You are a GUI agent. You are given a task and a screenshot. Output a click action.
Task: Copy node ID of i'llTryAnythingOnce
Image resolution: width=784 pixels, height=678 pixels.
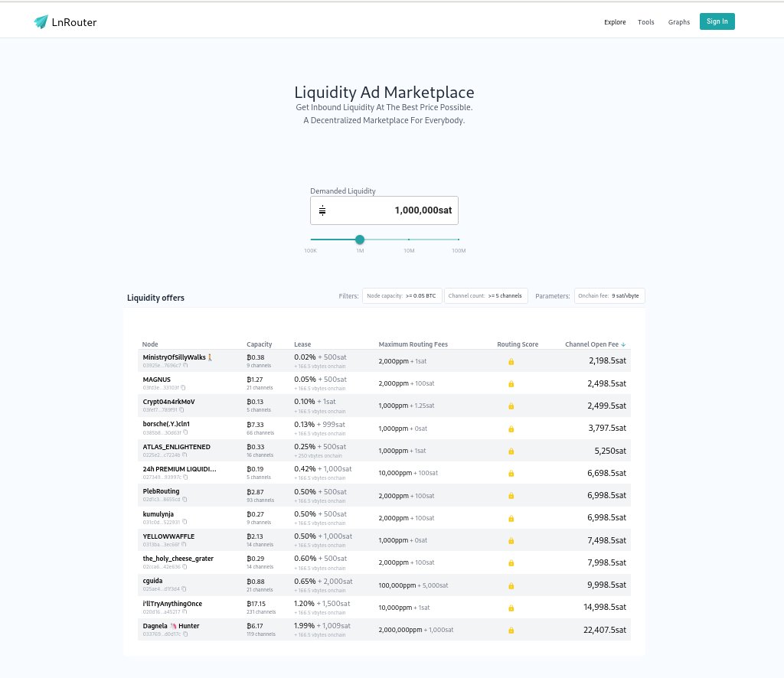[185, 611]
